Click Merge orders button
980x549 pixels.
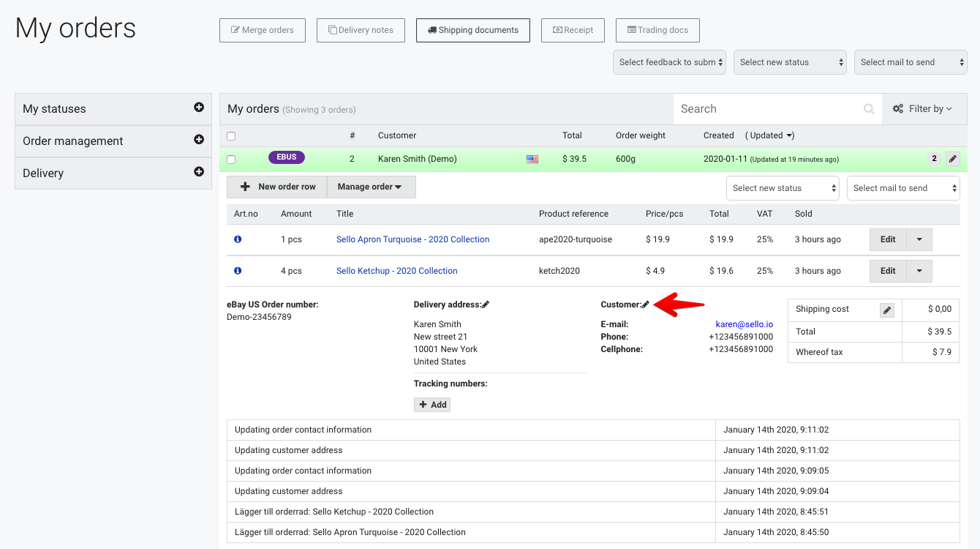click(x=263, y=30)
